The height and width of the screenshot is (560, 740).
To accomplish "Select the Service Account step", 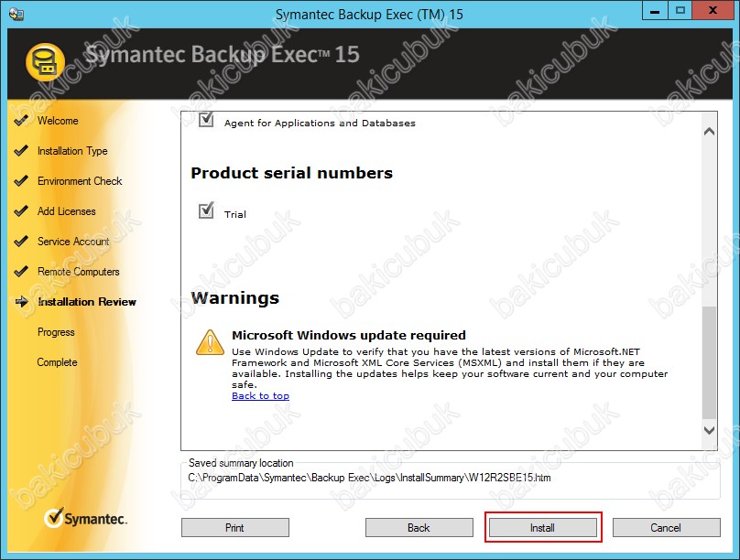I will 73,242.
